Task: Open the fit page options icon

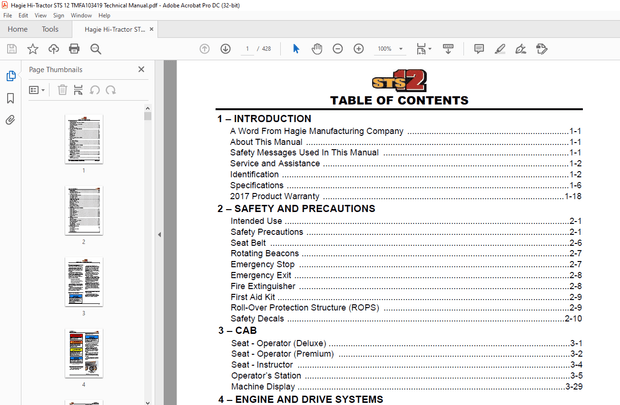Action: (x=422, y=49)
